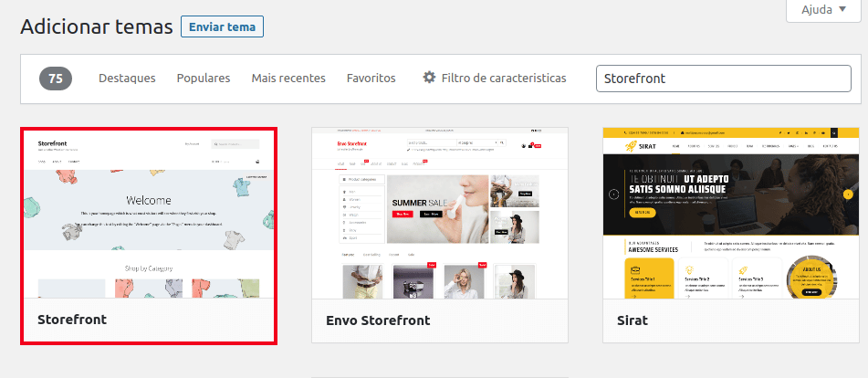Viewport: 868px width, 378px height.
Task: Switch to the Populares tab
Action: tap(204, 78)
